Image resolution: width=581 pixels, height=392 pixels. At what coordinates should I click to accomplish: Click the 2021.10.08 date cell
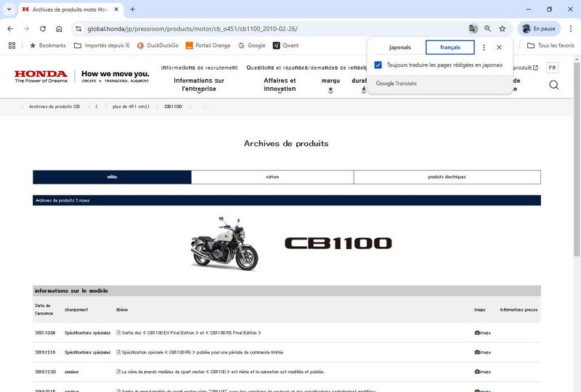45,332
